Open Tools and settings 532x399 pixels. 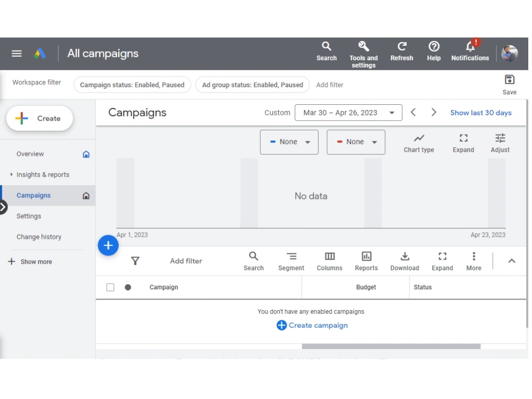pos(363,54)
